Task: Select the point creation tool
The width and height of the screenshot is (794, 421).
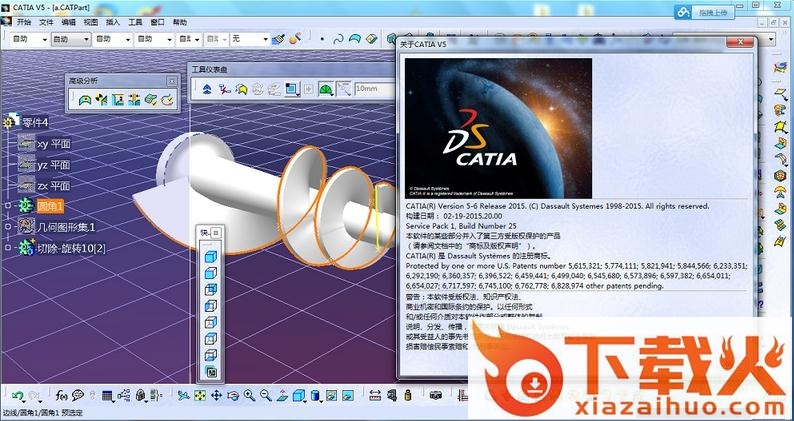Action: coord(322,39)
